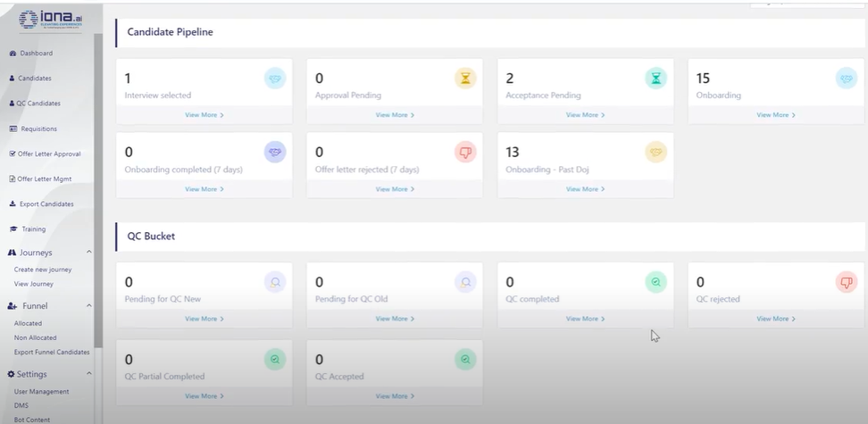Open Dashboard from the sidebar
Viewport: 868px width, 424px height.
[x=36, y=54]
